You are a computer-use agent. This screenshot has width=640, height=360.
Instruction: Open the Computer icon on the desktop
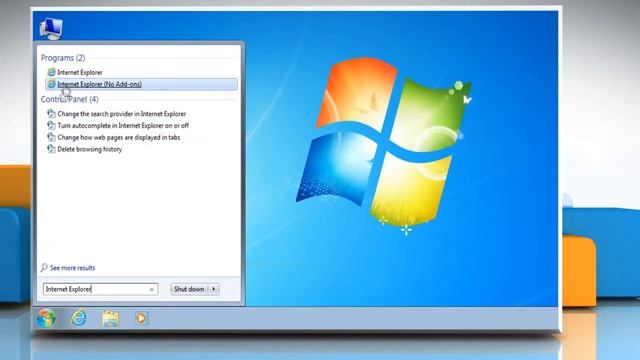pyautogui.click(x=51, y=29)
